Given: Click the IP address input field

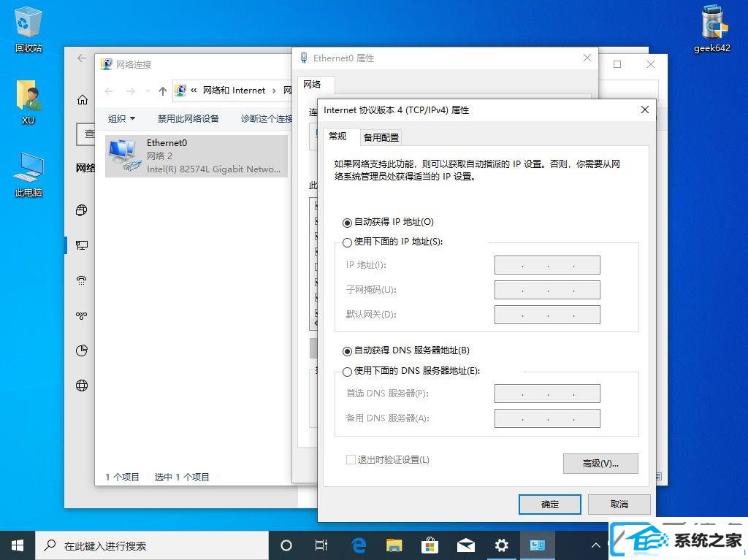Looking at the screenshot, I should tap(547, 265).
